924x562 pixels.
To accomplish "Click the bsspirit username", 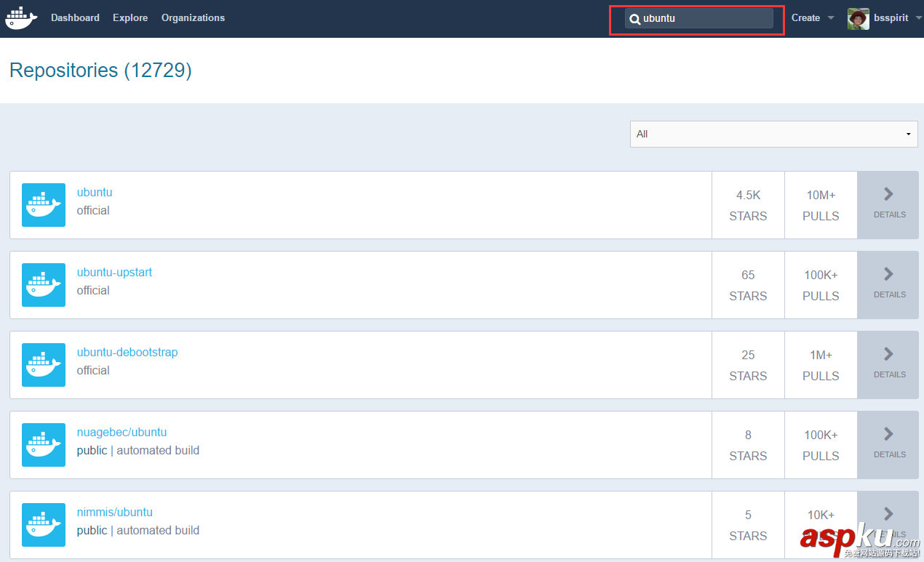I will coord(891,18).
